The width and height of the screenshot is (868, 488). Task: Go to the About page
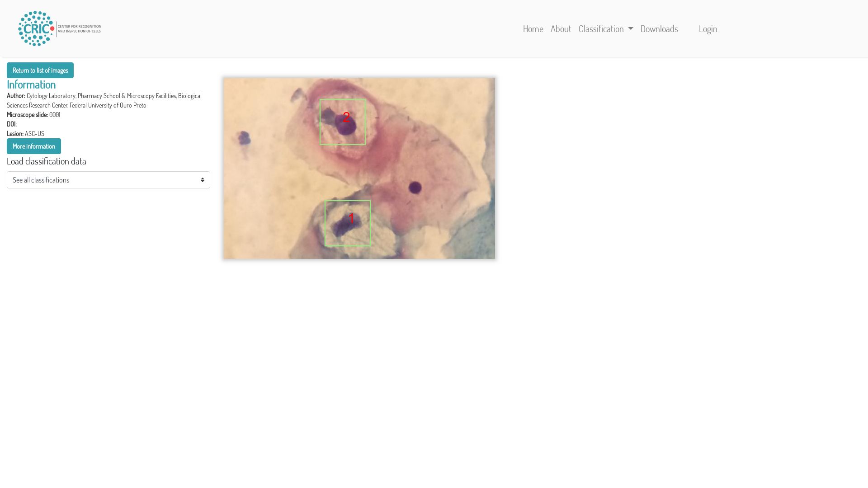point(561,28)
